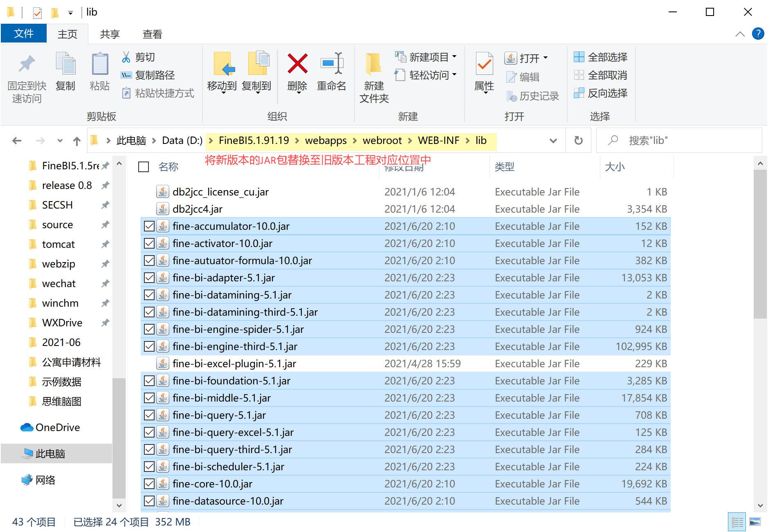768x532 pixels.
Task: Click the Invert selection icon
Action: [x=579, y=93]
